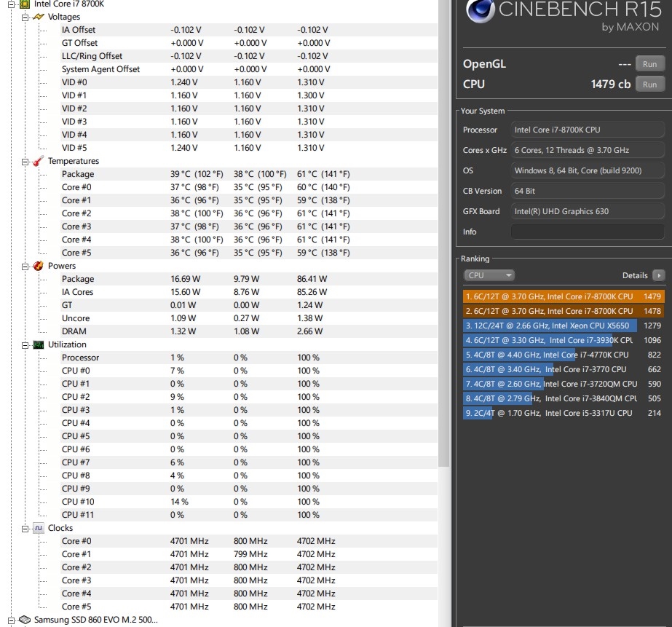672x627 pixels.
Task: Select the VID #0 row
Action: [x=248, y=82]
